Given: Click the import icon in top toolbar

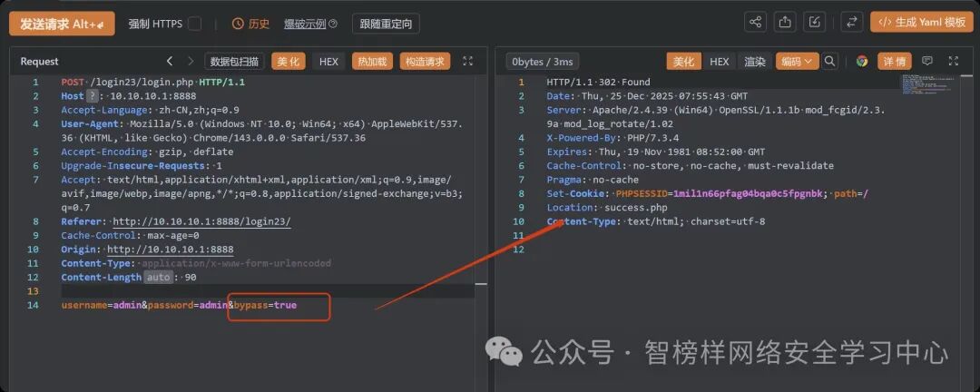Looking at the screenshot, I should [814, 22].
